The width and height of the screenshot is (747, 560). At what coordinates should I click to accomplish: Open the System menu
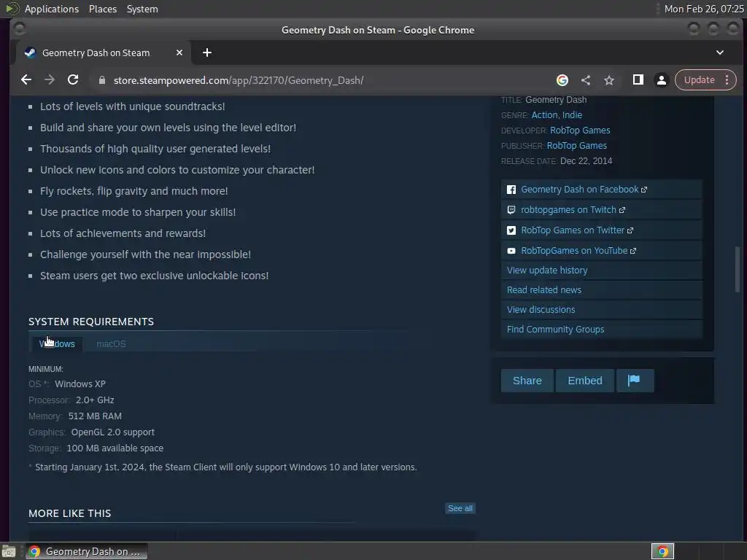click(142, 9)
